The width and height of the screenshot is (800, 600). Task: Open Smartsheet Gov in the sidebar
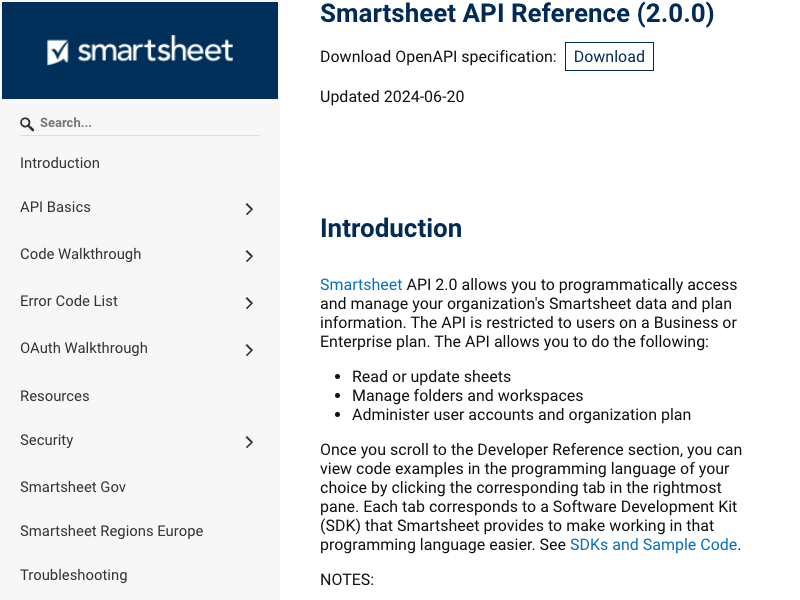[x=73, y=487]
